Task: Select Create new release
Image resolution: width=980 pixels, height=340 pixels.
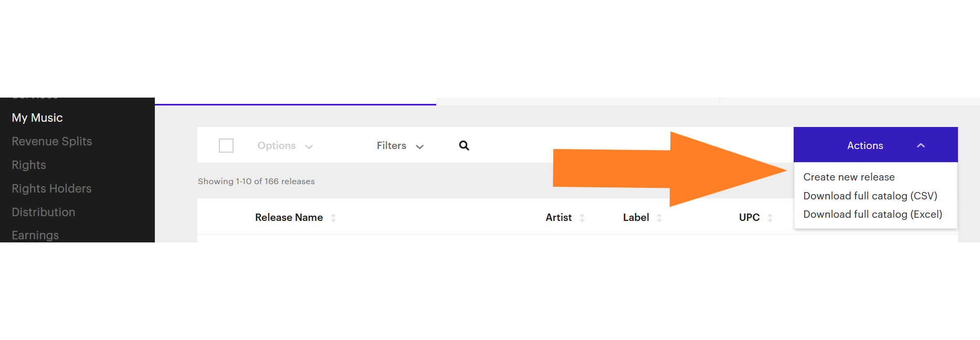Action: point(848,177)
